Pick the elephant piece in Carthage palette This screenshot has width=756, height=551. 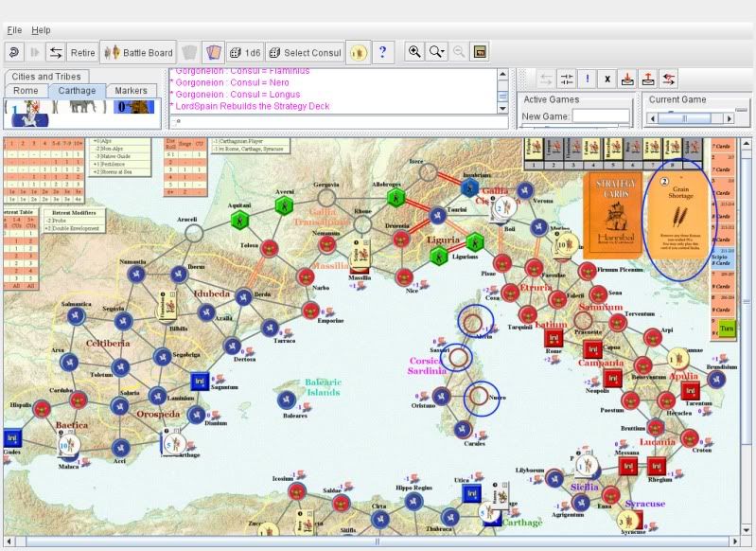tap(82, 106)
